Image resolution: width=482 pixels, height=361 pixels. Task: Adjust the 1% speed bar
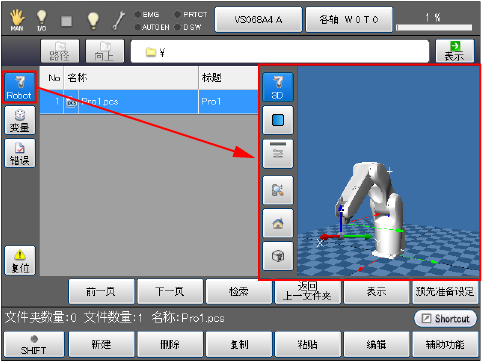point(434,27)
